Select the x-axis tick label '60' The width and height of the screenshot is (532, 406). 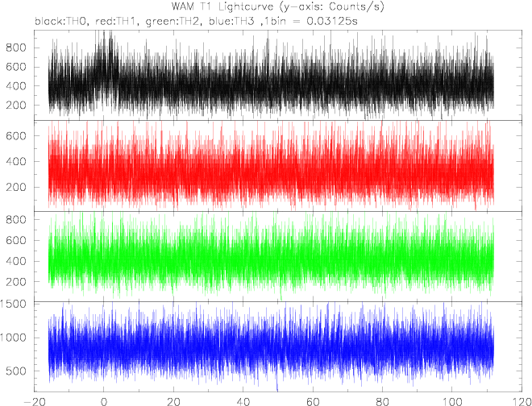(313, 401)
